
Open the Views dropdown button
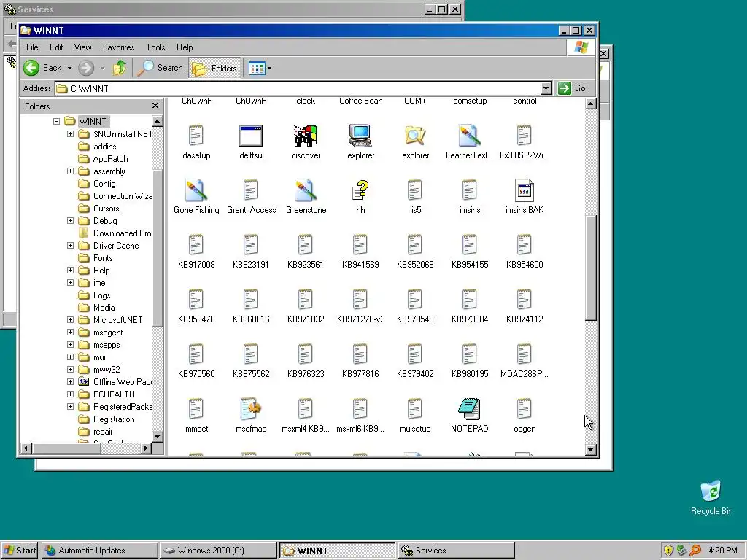[260, 68]
